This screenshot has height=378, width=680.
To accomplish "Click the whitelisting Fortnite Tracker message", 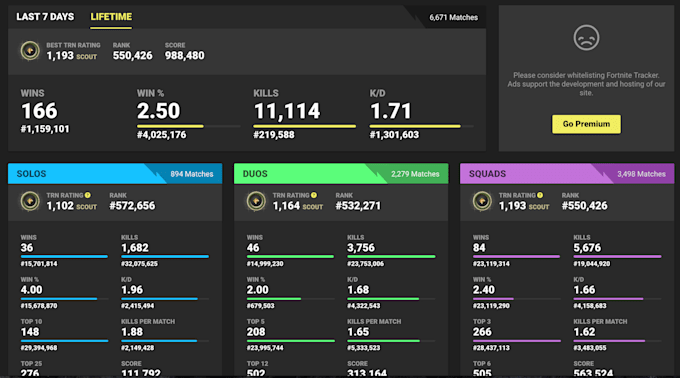I will pos(586,84).
